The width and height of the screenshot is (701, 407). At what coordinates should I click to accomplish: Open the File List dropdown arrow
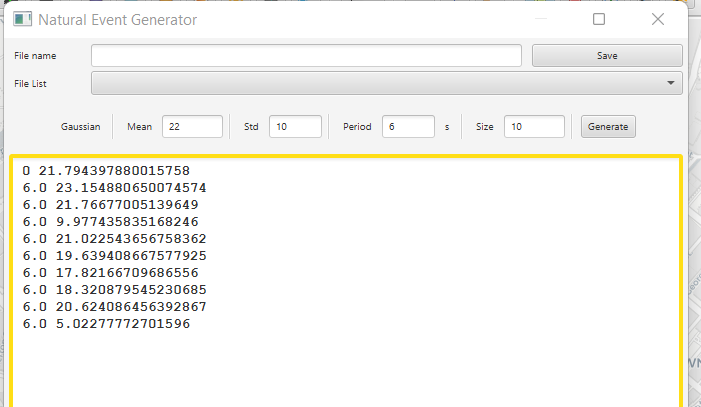pos(671,83)
